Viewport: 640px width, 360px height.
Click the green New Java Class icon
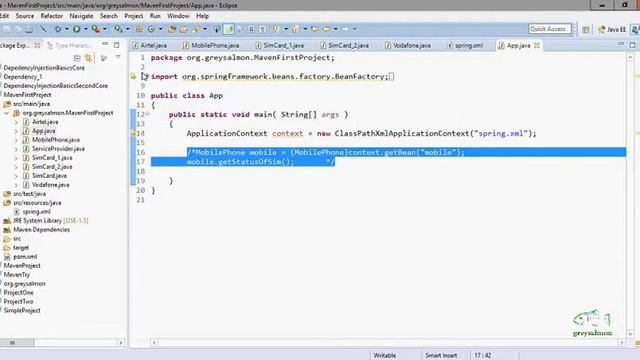point(151,29)
